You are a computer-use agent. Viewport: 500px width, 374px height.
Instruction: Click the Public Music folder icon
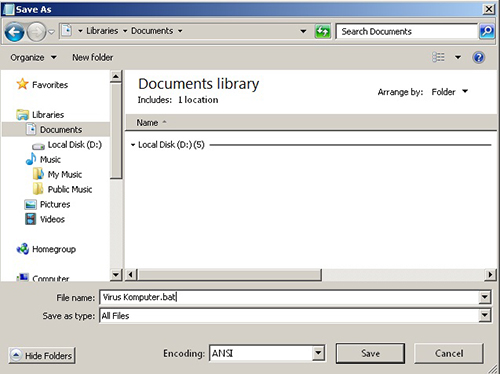tap(38, 189)
